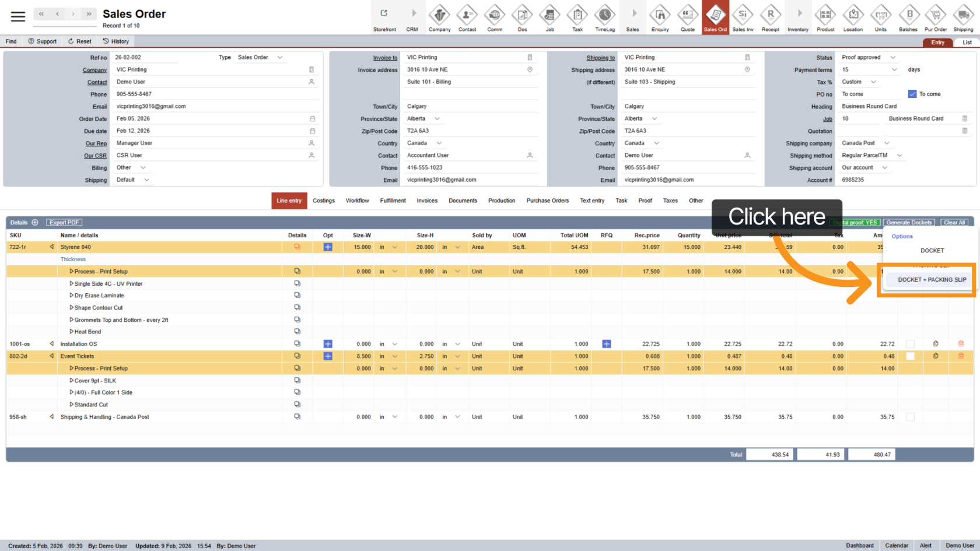Open the Production tab
The width and height of the screenshot is (980, 551).
502,201
